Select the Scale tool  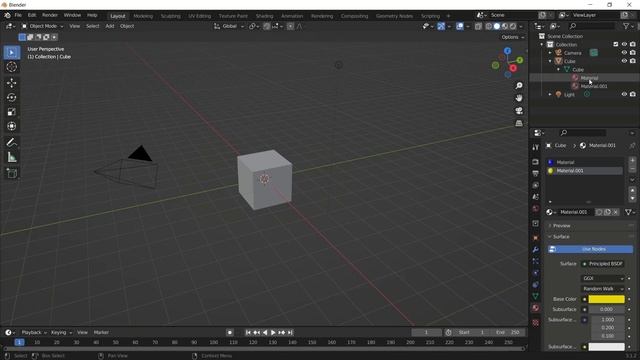coord(11,112)
